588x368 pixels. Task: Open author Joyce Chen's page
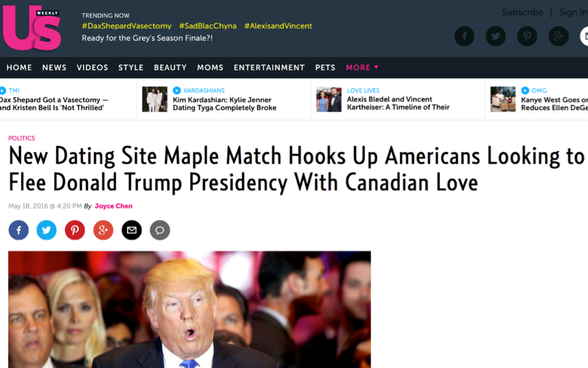coord(113,206)
